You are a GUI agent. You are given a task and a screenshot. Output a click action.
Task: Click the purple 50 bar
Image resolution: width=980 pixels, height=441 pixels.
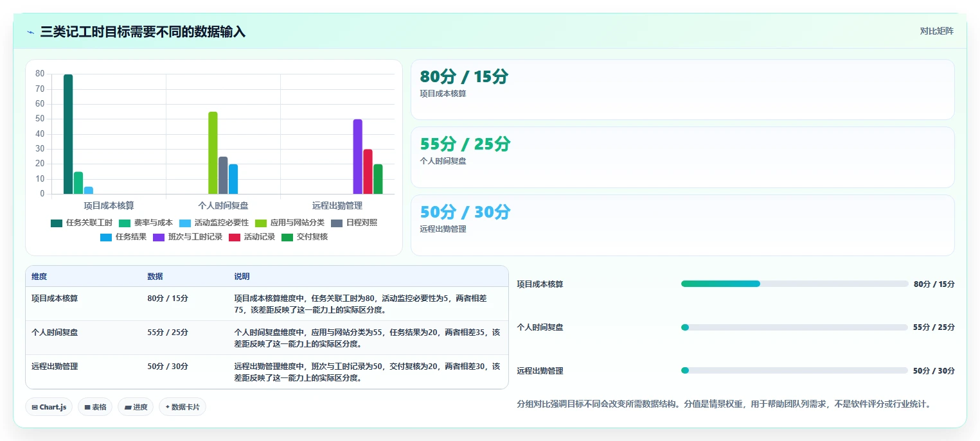(x=357, y=157)
